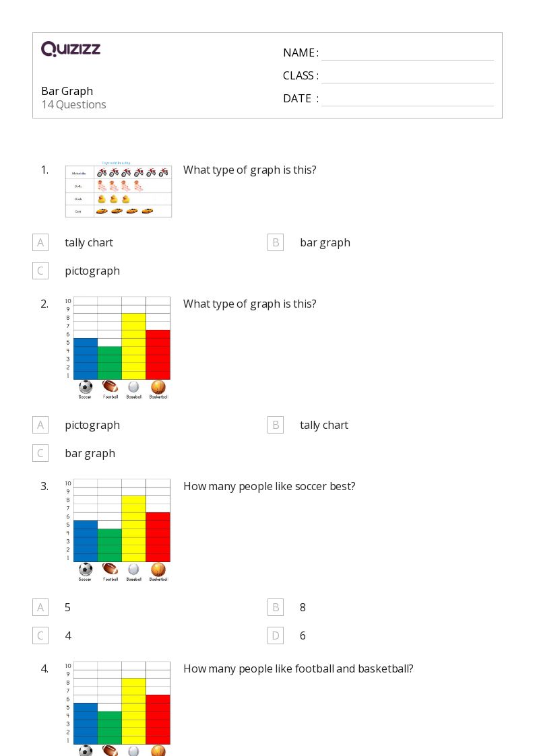Click the soccer ball icon in question 2
The height and width of the screenshot is (756, 535).
(86, 387)
